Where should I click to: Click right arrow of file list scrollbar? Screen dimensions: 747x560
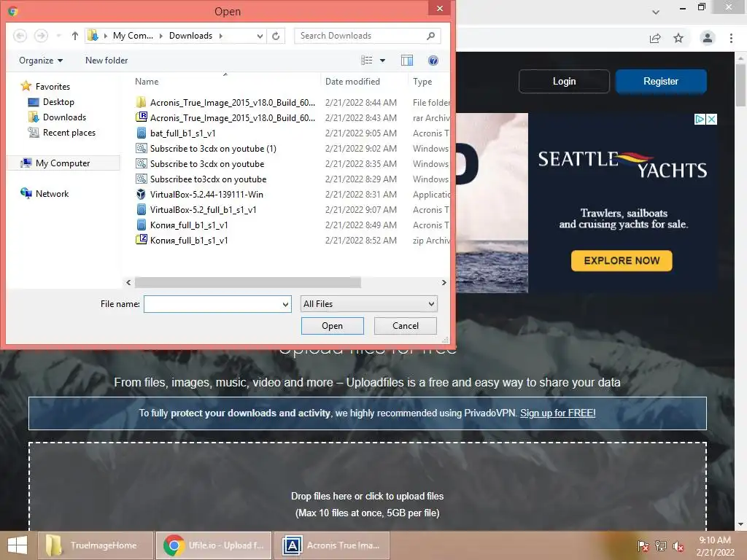tap(444, 282)
